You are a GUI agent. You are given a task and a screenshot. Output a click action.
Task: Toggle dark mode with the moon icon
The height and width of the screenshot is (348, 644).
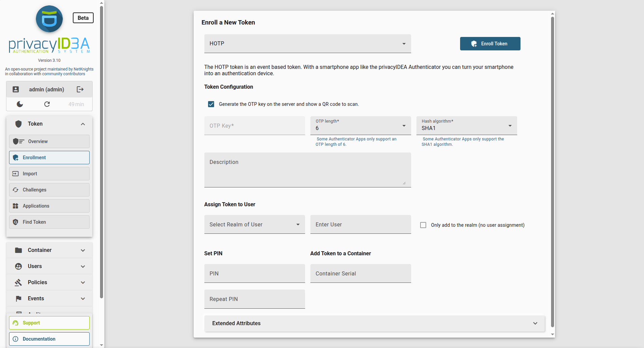click(x=20, y=104)
